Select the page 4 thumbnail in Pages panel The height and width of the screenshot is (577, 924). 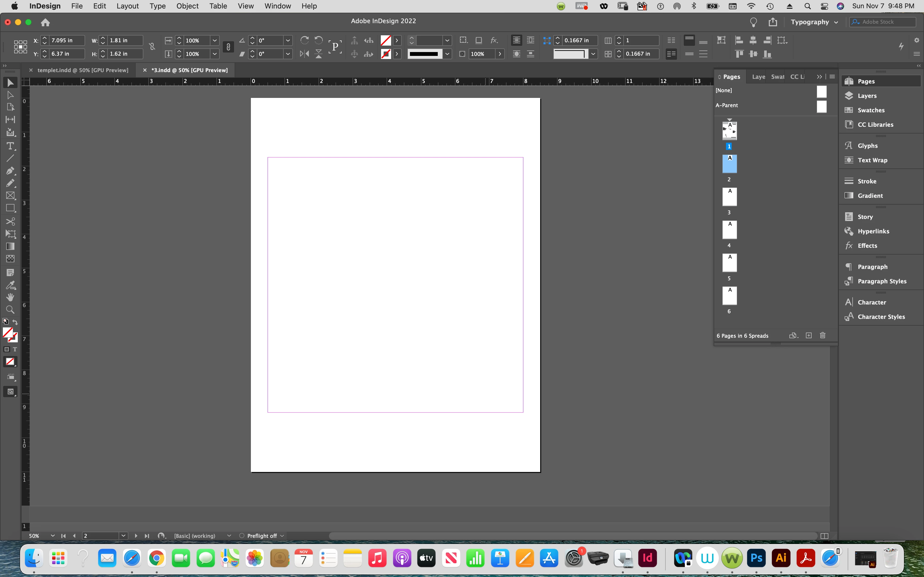729,230
